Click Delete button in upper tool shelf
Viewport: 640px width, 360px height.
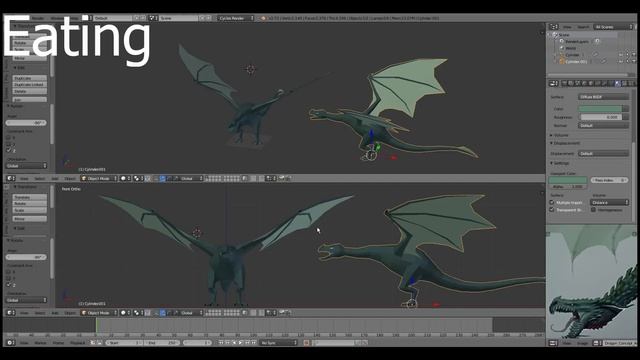point(30,91)
